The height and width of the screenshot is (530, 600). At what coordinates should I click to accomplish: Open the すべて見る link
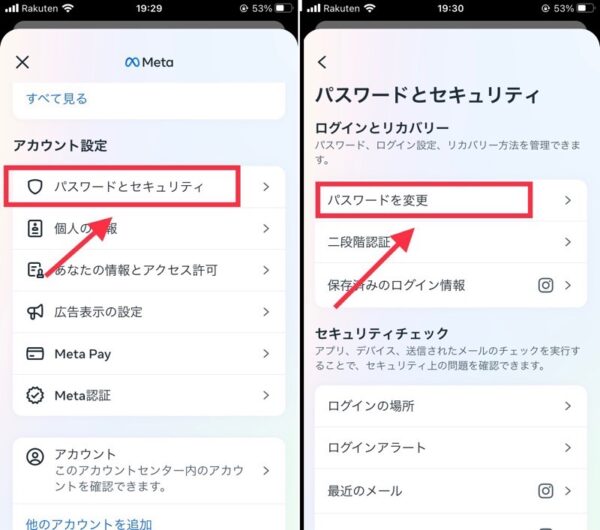[x=57, y=99]
